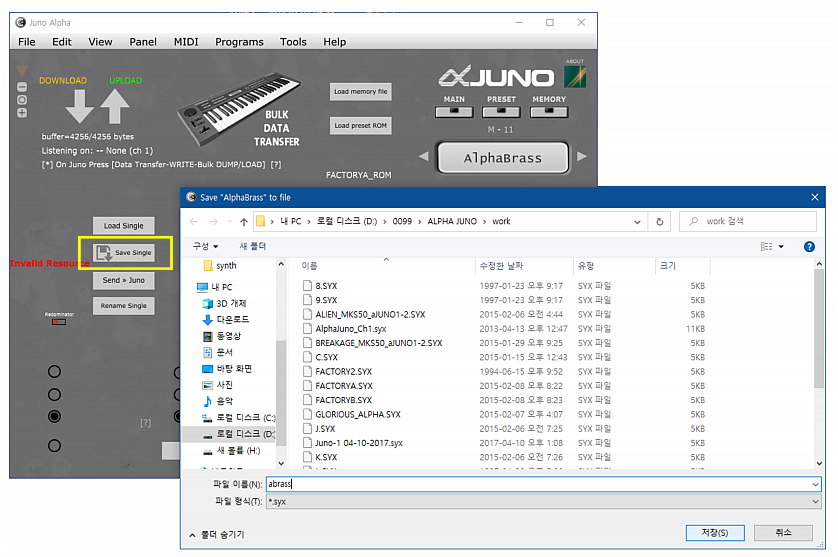Open the help icon in save dialog
The width and height of the screenshot is (838, 557).
[809, 246]
